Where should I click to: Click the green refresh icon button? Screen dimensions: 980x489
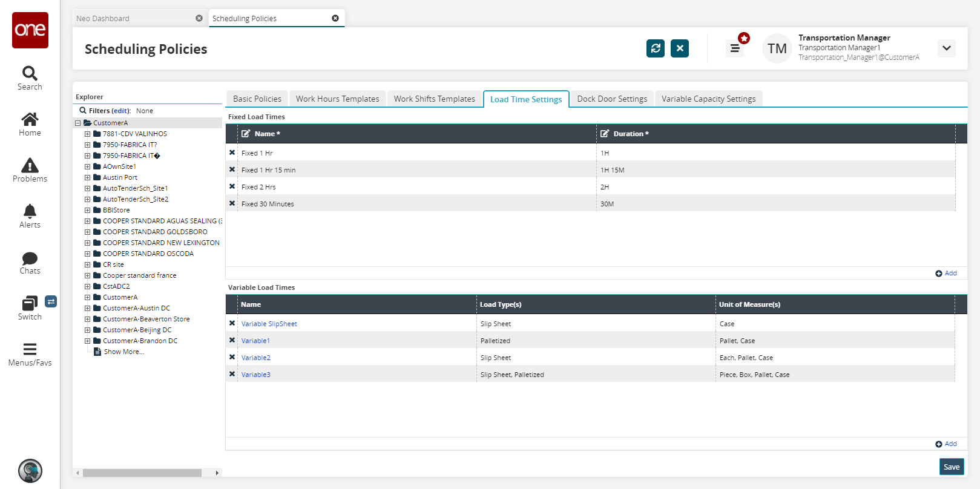(x=655, y=48)
